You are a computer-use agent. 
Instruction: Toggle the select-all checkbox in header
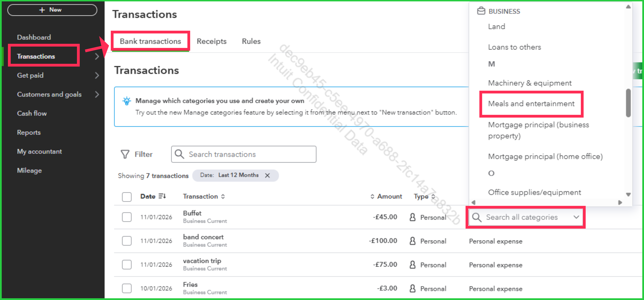127,197
